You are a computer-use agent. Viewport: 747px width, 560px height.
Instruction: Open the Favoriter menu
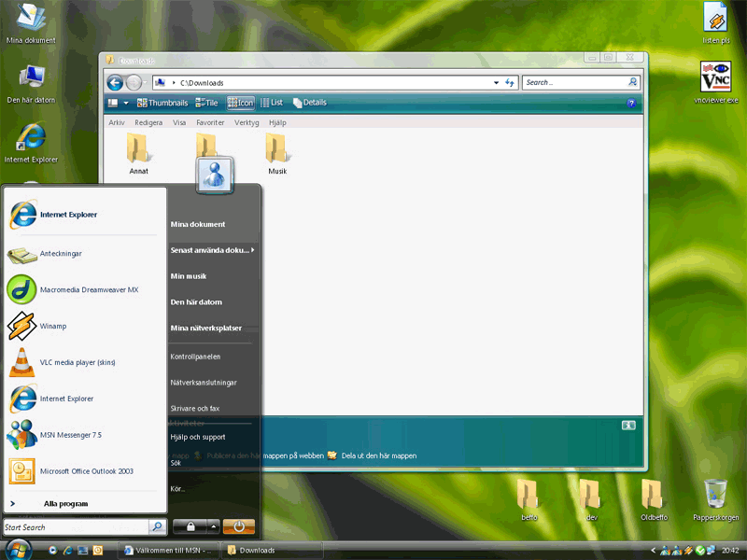point(210,123)
